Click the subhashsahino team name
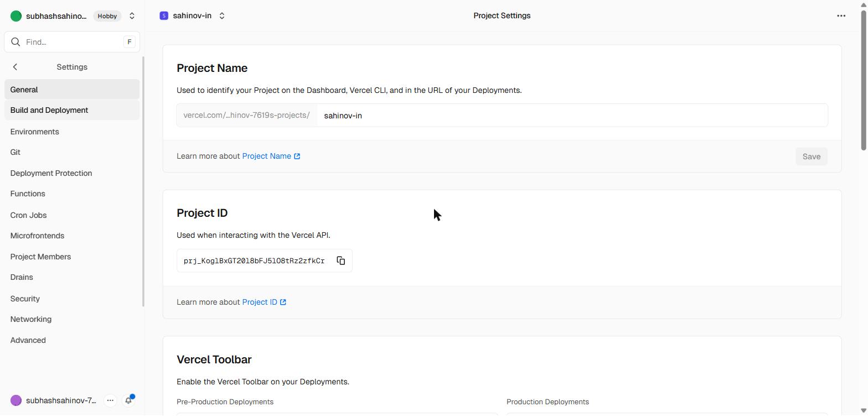 56,16
